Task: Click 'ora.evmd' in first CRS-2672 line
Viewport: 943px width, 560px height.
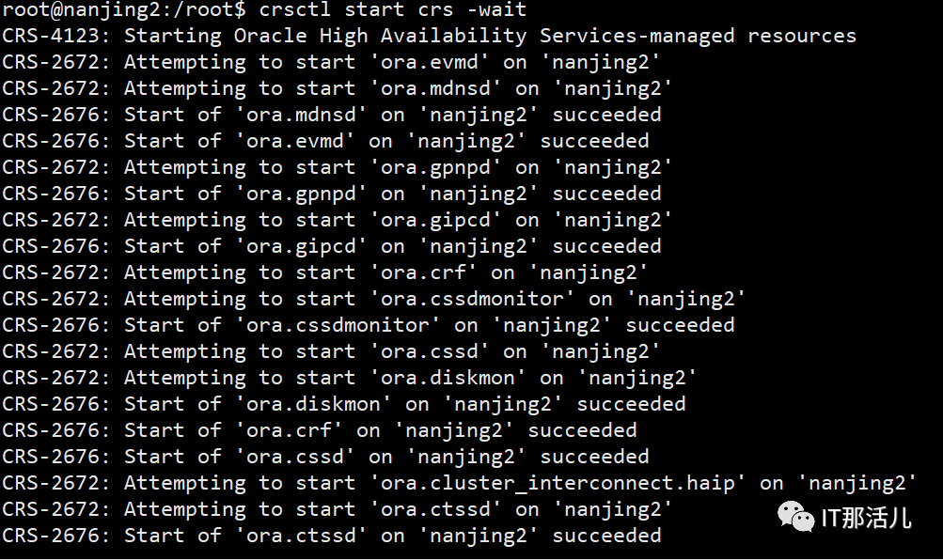Action: click(430, 63)
